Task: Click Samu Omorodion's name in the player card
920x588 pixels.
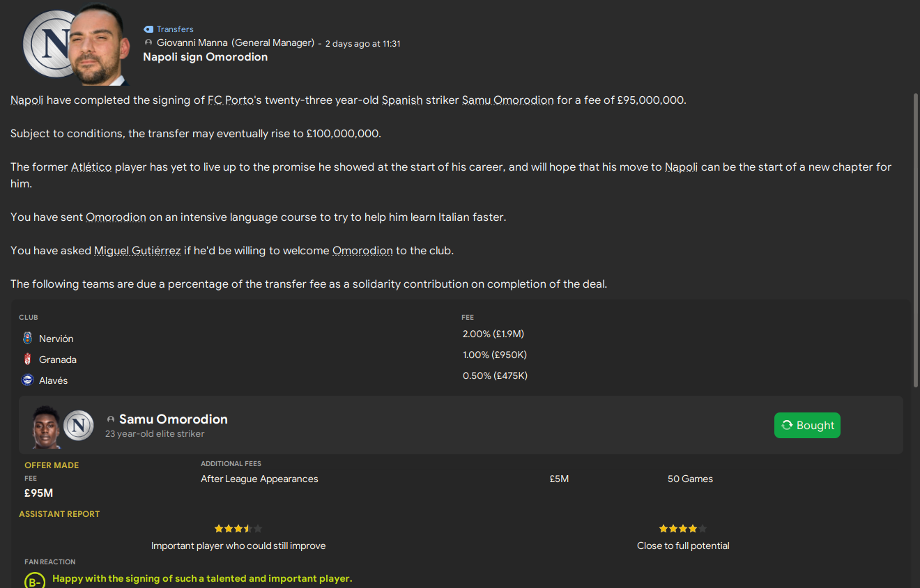Action: click(173, 419)
